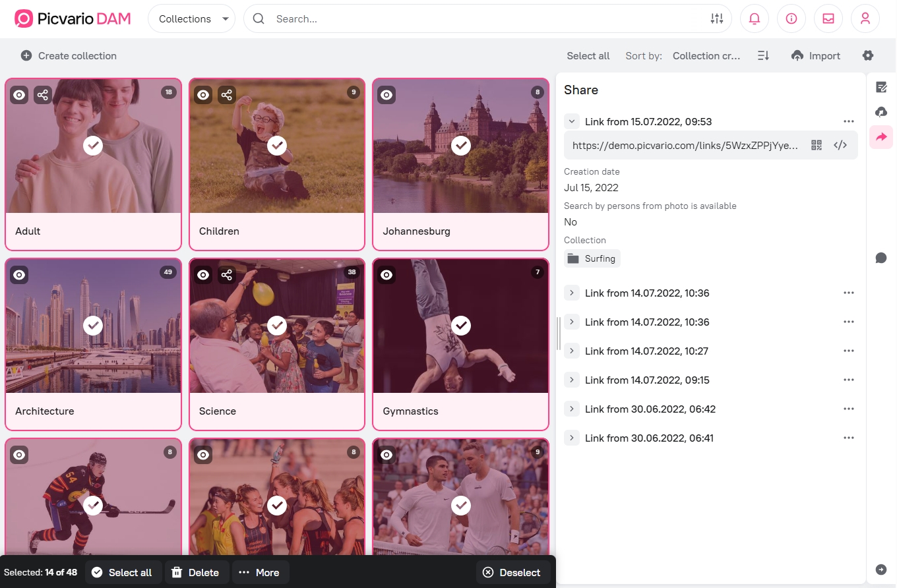Screen dimensions: 897x588
Task: Toggle eye icon on Adult collection
Action: (19, 95)
